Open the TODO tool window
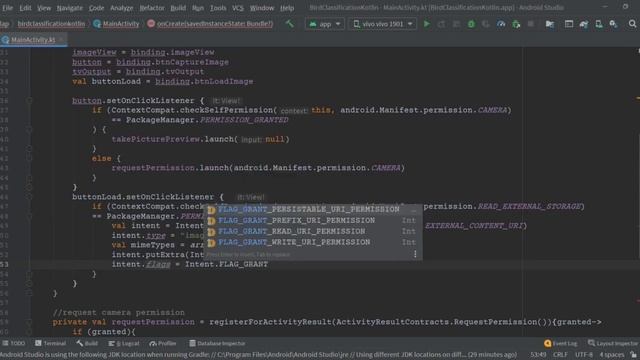This screenshot has width=640, height=360. (14, 343)
